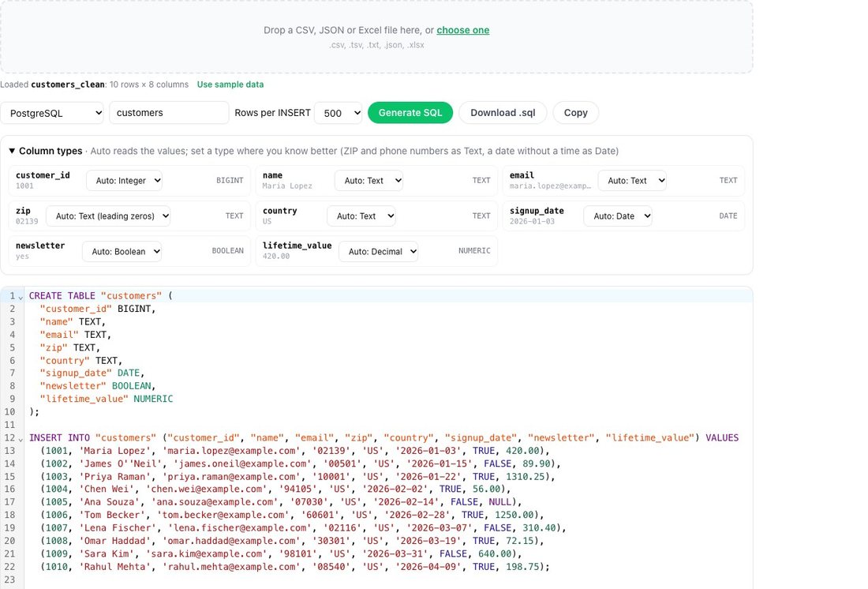Click 'VALUES' keyword on line 12
The image size is (868, 589).
tap(722, 437)
